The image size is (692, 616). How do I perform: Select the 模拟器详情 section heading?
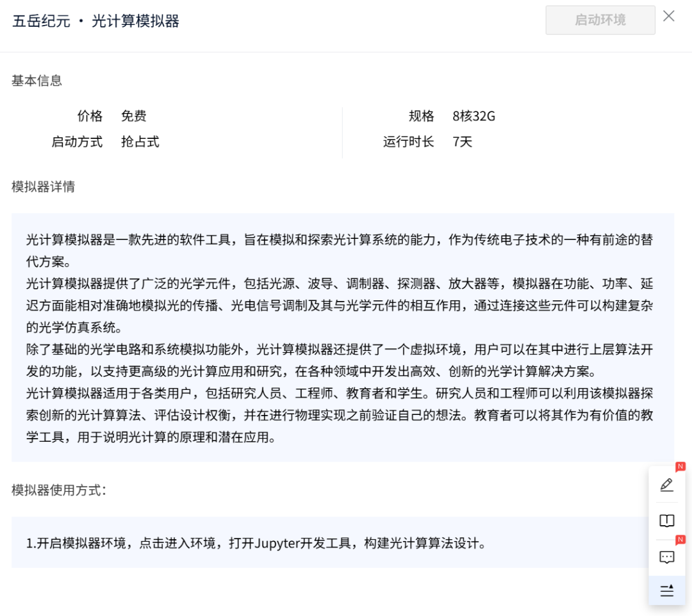pyautogui.click(x=44, y=186)
